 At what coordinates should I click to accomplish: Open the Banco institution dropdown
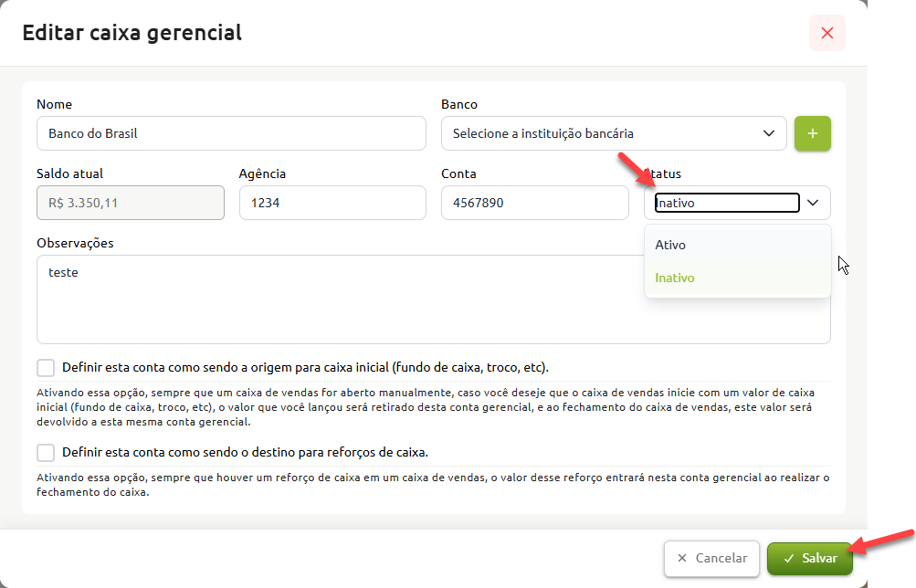coord(614,133)
